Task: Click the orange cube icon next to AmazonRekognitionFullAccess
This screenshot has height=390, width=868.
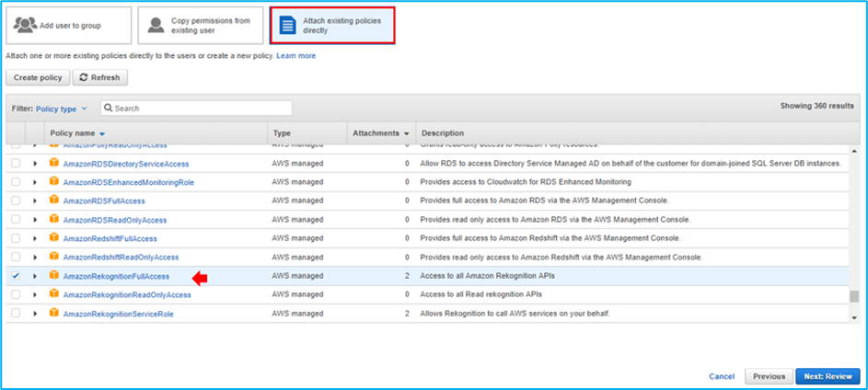Action: (x=54, y=276)
